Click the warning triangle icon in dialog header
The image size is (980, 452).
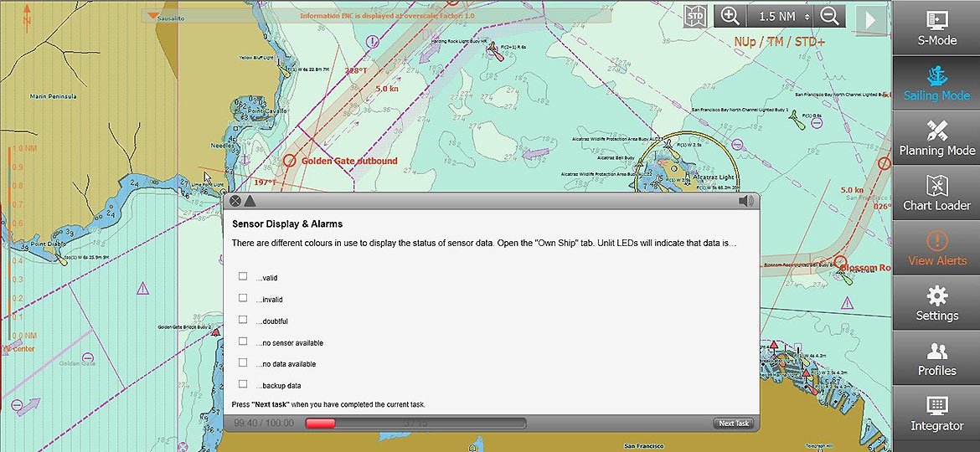(250, 201)
